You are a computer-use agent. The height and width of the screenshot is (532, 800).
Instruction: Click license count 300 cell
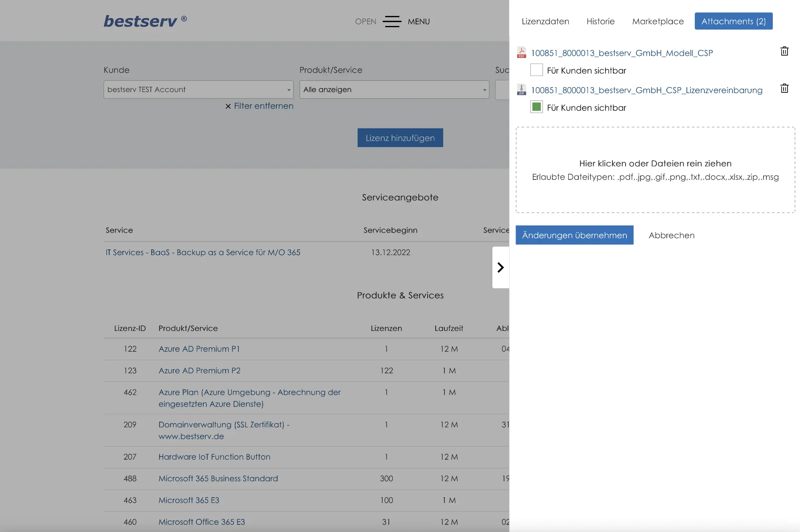386,478
